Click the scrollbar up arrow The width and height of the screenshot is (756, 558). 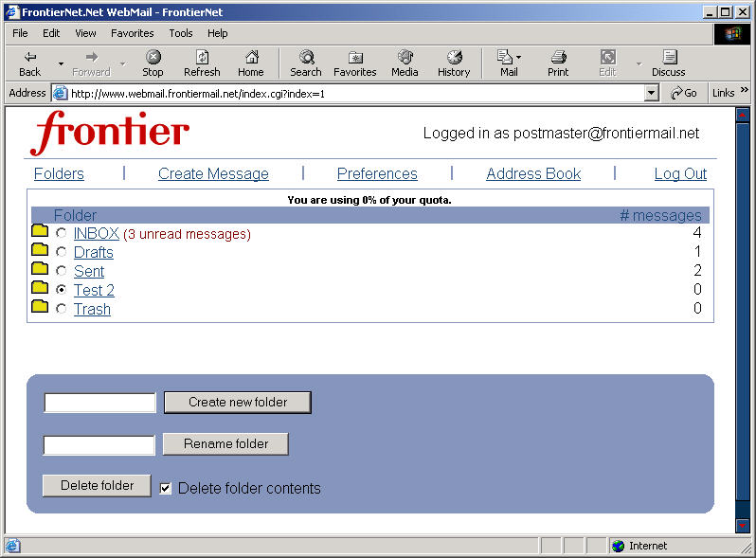point(743,115)
